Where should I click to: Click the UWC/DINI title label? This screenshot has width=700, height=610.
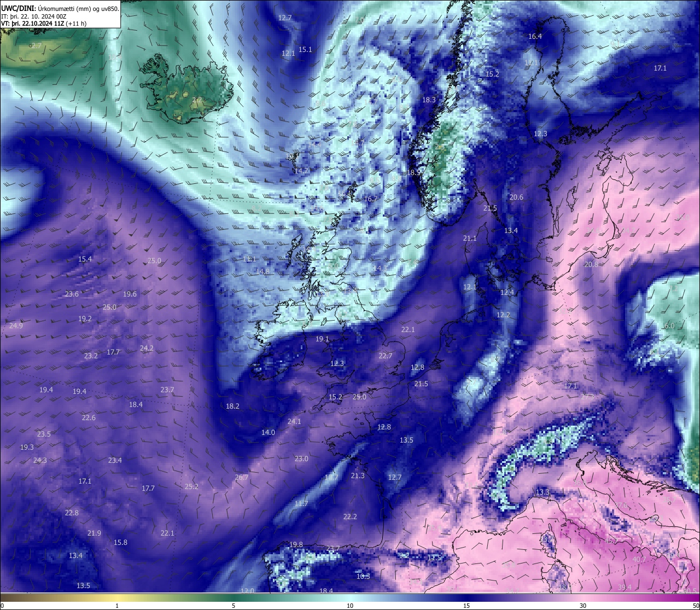coord(19,8)
